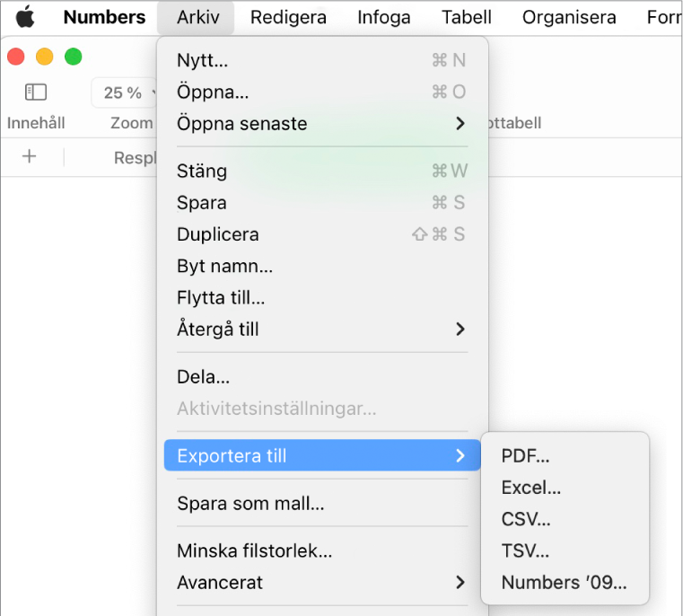Export to TSV… from submenu
Screen dimensions: 683x616
pos(565,551)
